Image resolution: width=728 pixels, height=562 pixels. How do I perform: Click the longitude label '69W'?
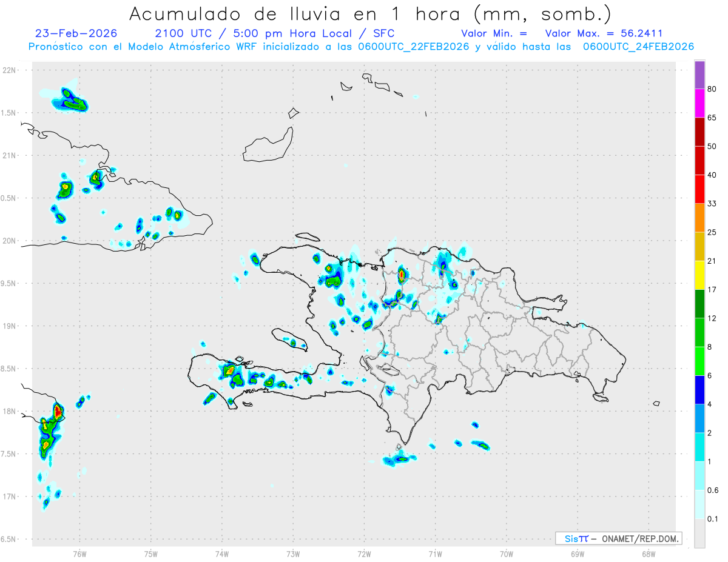point(578,554)
